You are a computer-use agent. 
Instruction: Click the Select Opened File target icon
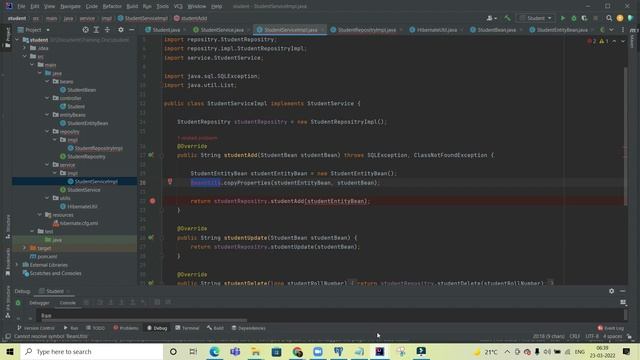[85, 30]
